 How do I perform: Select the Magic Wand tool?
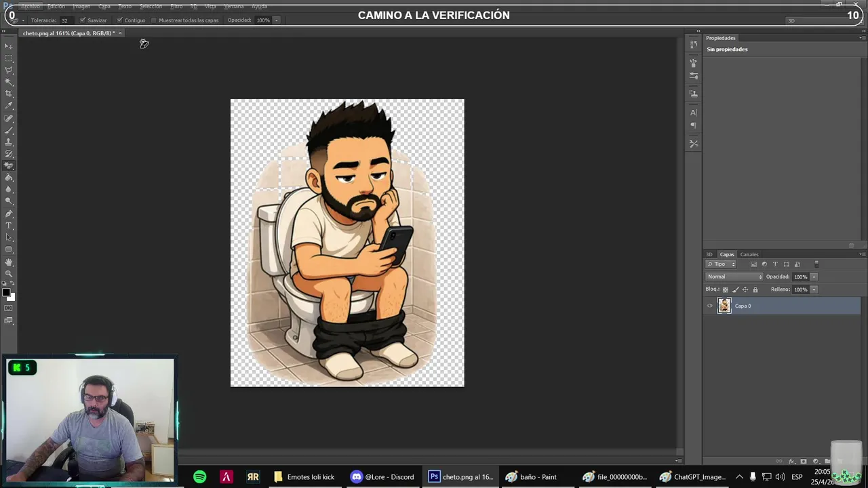coord(9,82)
